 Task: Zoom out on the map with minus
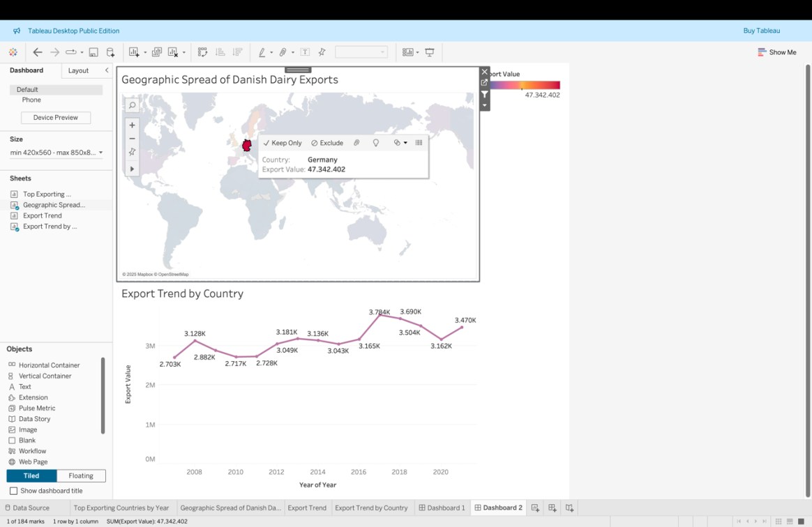coord(132,139)
